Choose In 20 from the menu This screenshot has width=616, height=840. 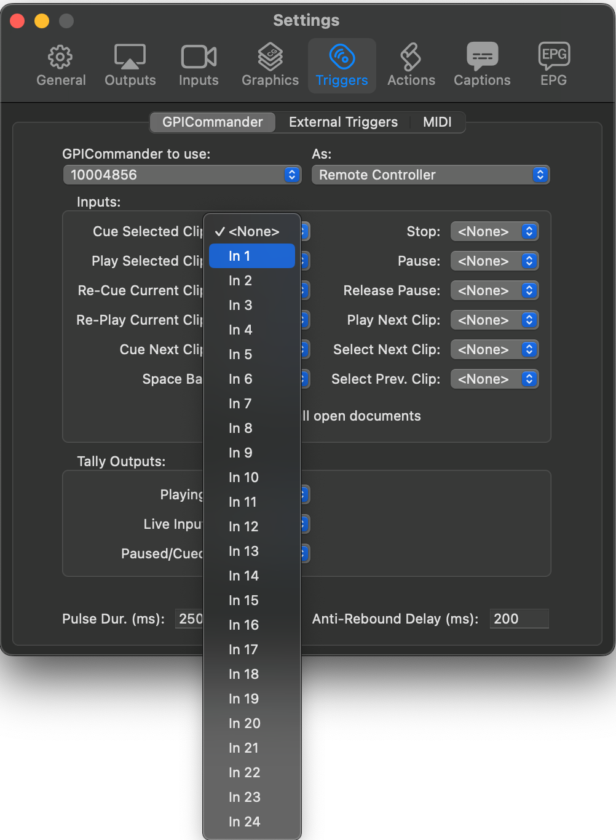(x=252, y=723)
